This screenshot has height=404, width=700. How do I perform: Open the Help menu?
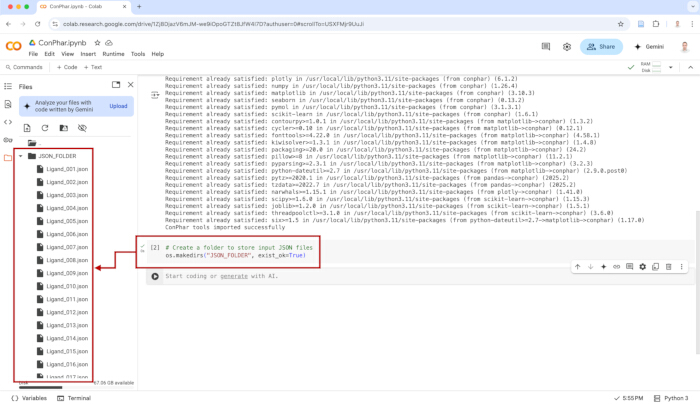pos(158,54)
